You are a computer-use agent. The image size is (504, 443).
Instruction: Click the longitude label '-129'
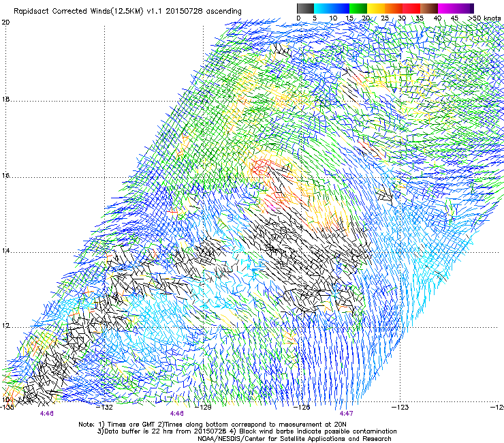(x=204, y=408)
